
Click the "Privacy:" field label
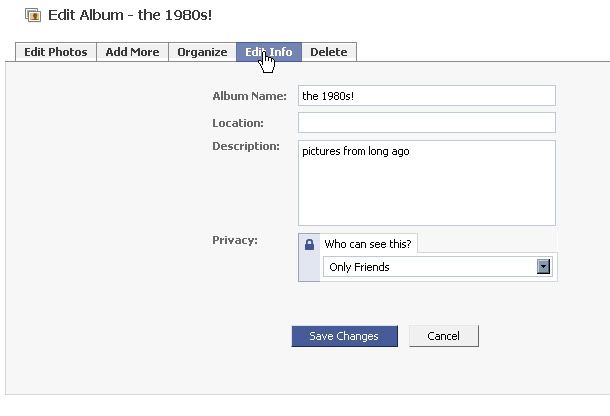coord(235,240)
